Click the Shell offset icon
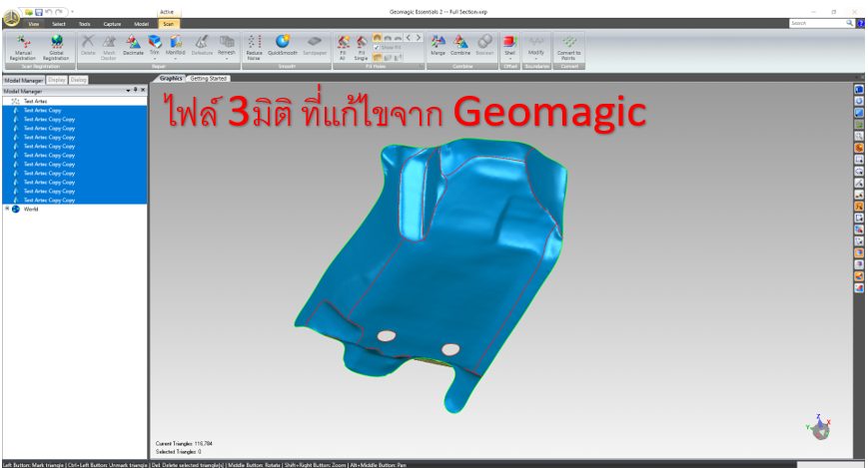 [x=509, y=42]
